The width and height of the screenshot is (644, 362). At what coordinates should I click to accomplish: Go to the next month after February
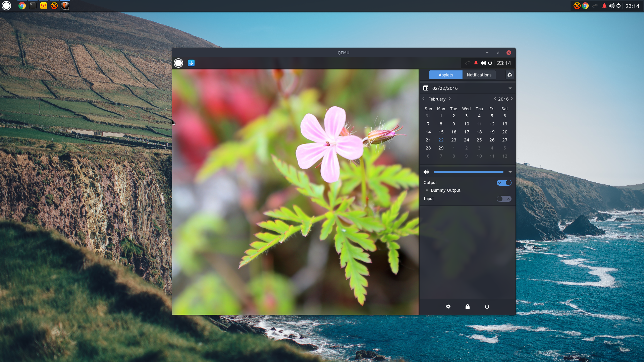450,99
